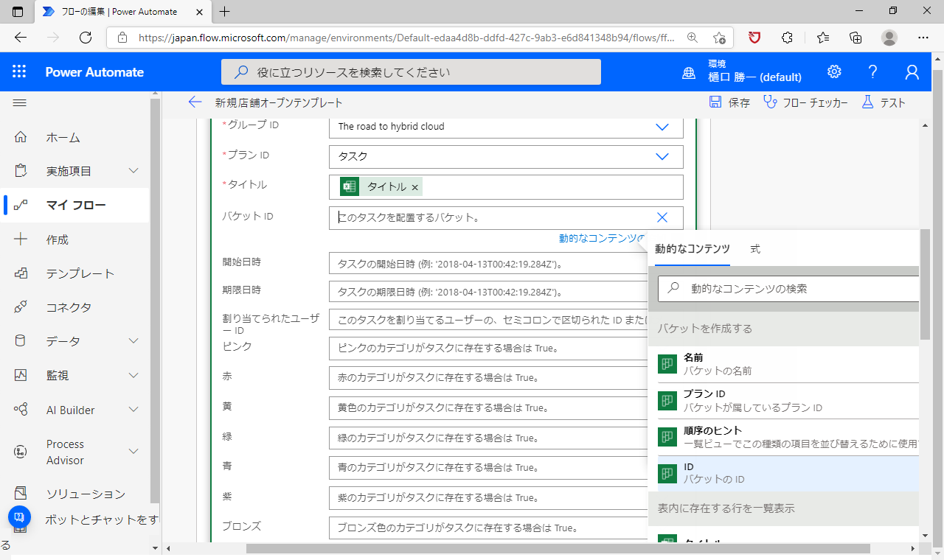The image size is (944, 560).
Task: Go to ホーム in the sidebar
Action: click(x=63, y=137)
